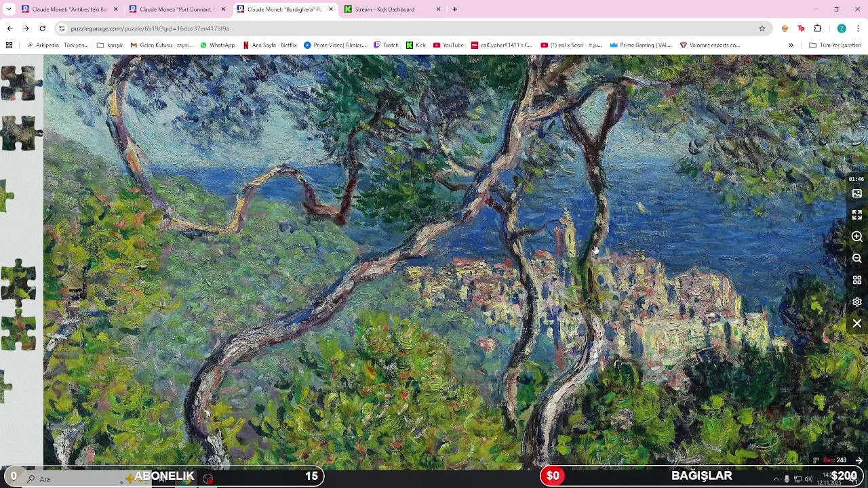
Task: Click the microphone icon in system tray
Action: (787, 479)
